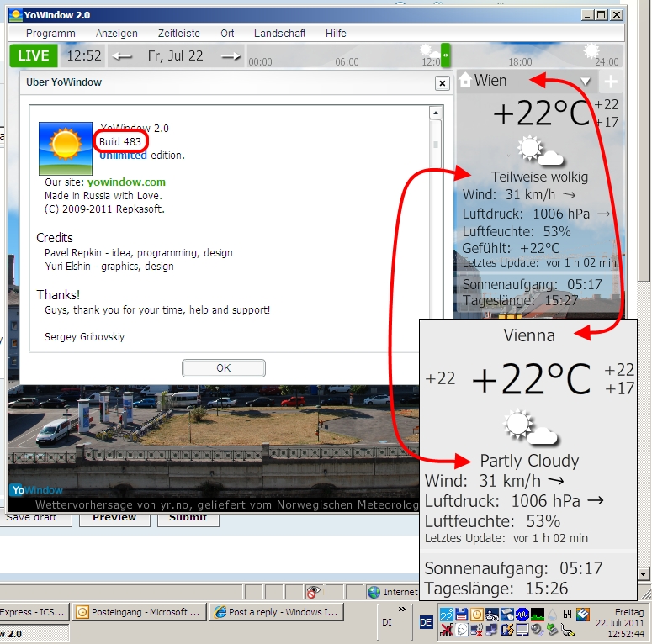Click the 12:52 current time display
The image size is (652, 644).
pyautogui.click(x=83, y=55)
